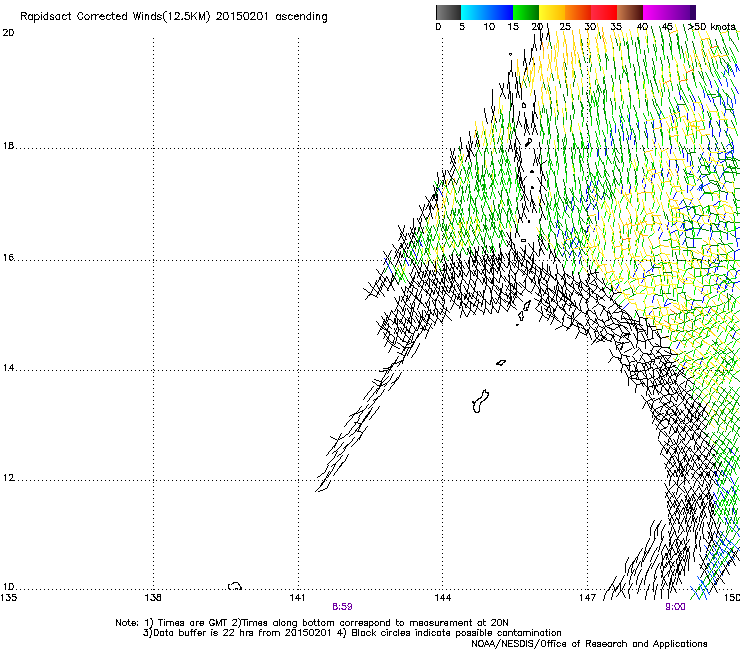This screenshot has width=740, height=650.
Task: Click the longitude axis label "147"
Action: click(x=588, y=598)
